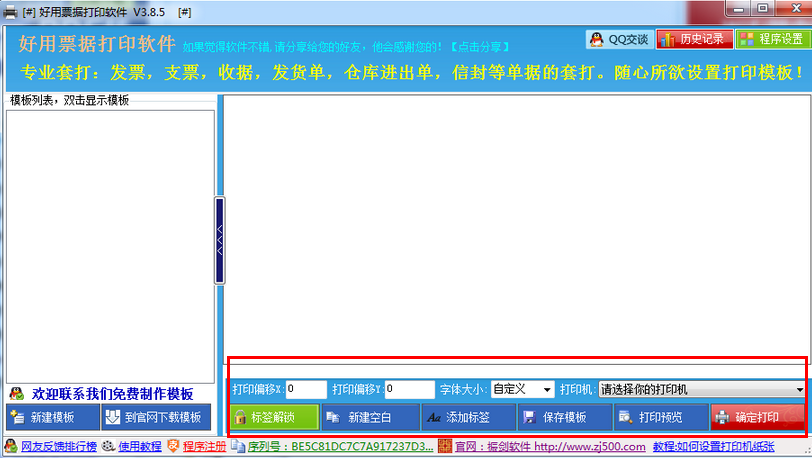The image size is (812, 458).
Task: Click the Aa icon on 添加标签
Action: click(434, 417)
